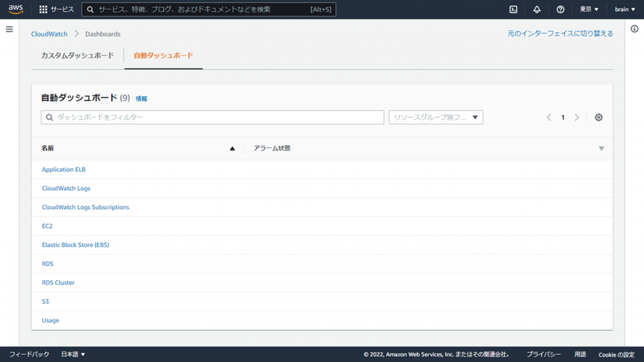Screen dimensions: 644x362
Task: Click the CloudWatch breadcrumb link
Action: pyautogui.click(x=49, y=34)
